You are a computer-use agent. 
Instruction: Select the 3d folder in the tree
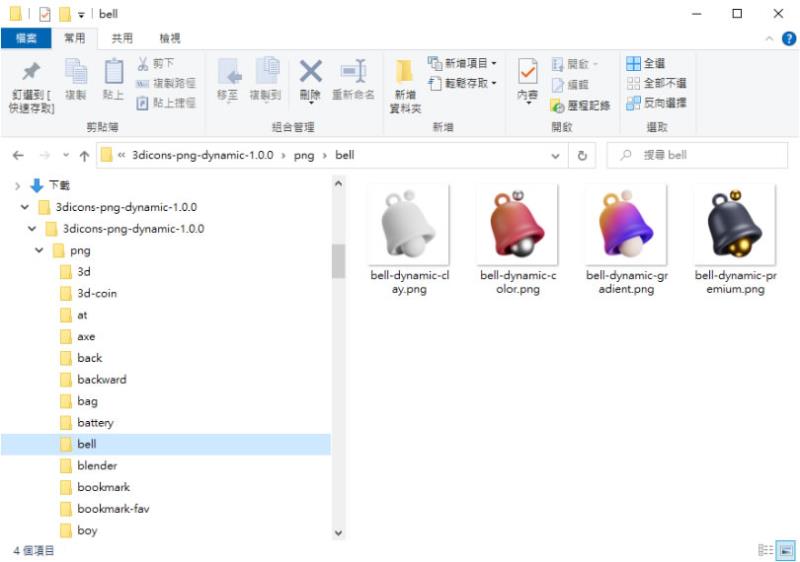[84, 272]
